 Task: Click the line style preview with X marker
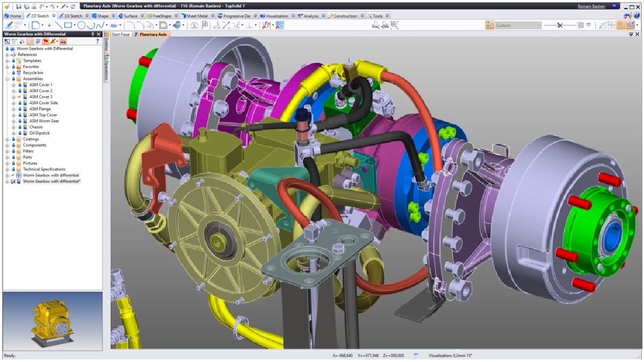coord(559,25)
